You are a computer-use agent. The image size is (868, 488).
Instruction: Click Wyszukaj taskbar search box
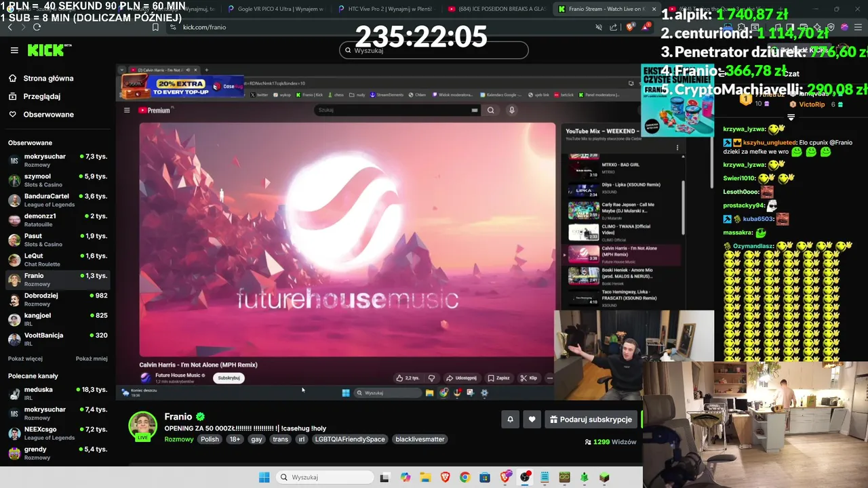point(325,477)
